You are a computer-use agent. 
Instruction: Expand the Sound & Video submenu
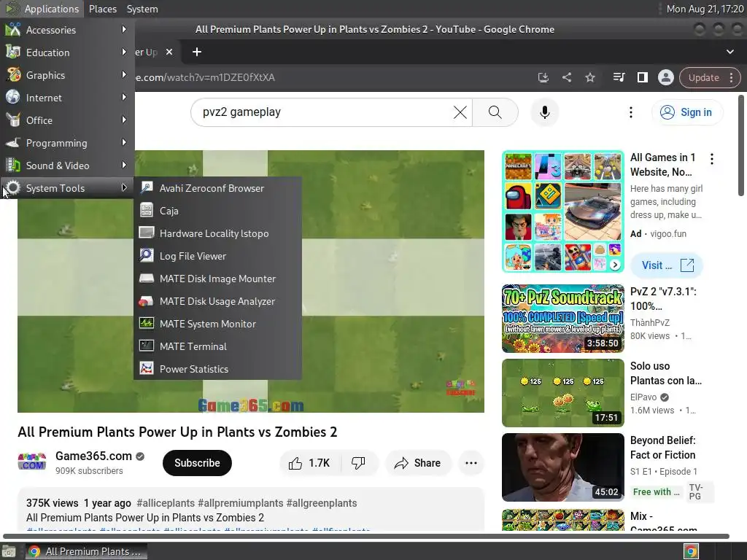66,166
